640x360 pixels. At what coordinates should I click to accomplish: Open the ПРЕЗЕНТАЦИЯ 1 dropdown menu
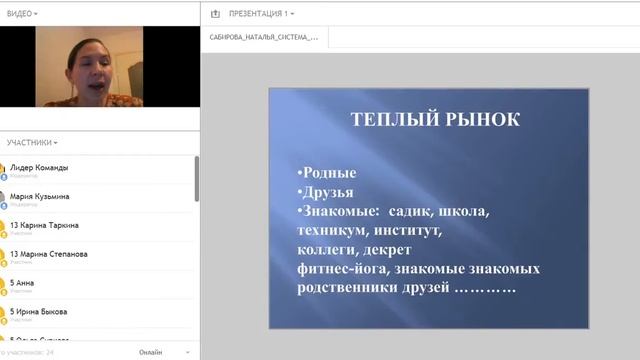click(261, 13)
